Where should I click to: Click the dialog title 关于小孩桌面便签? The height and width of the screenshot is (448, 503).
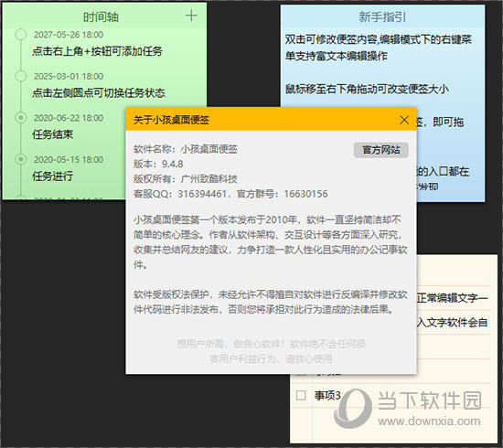[171, 120]
